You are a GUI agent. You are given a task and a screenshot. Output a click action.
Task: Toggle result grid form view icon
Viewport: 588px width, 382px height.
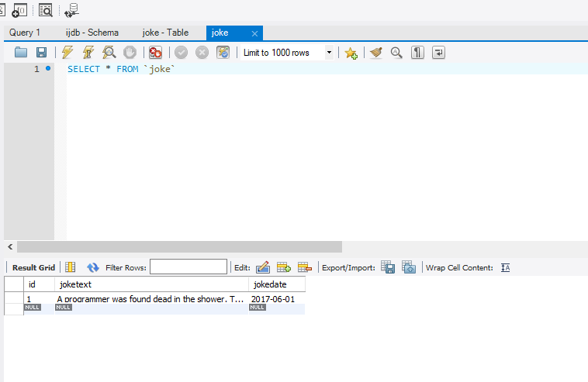tap(70, 267)
